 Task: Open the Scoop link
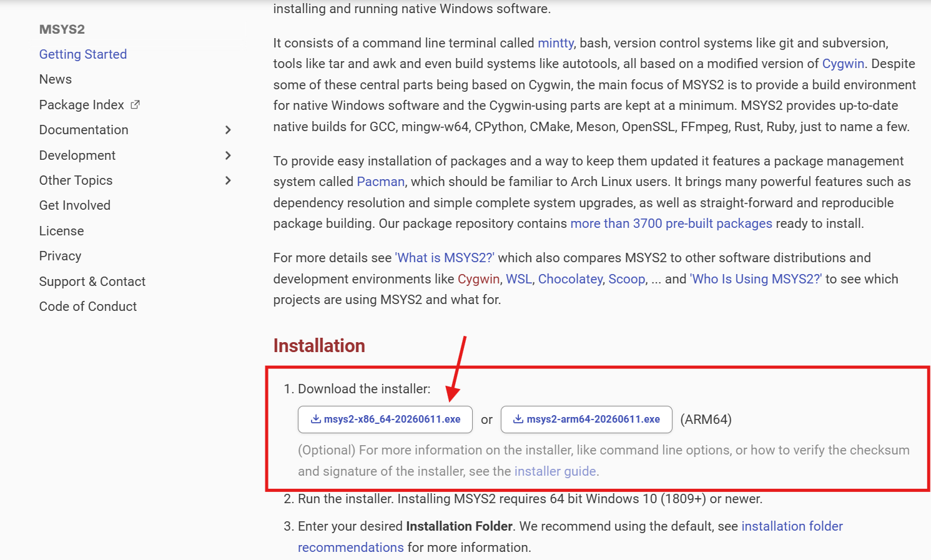pyautogui.click(x=626, y=279)
